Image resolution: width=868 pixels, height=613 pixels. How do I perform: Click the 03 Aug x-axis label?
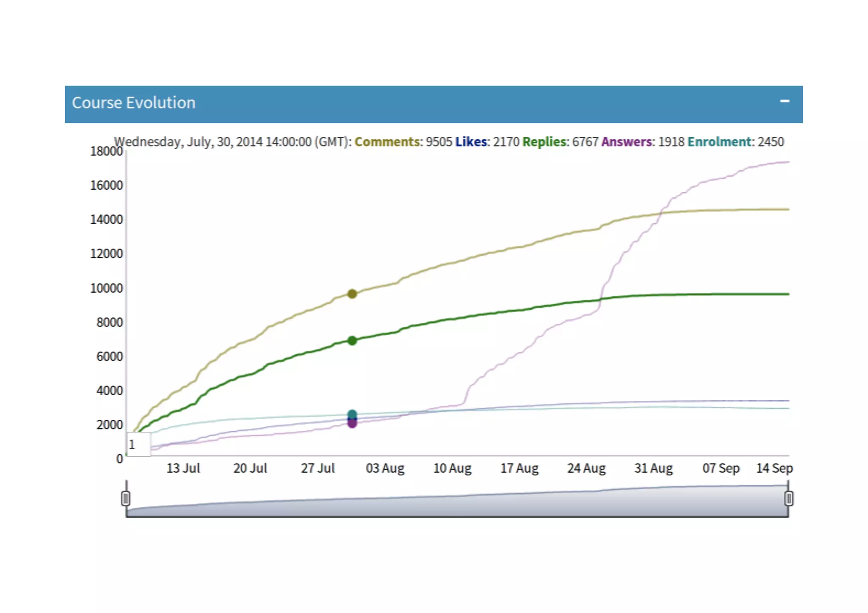click(385, 468)
